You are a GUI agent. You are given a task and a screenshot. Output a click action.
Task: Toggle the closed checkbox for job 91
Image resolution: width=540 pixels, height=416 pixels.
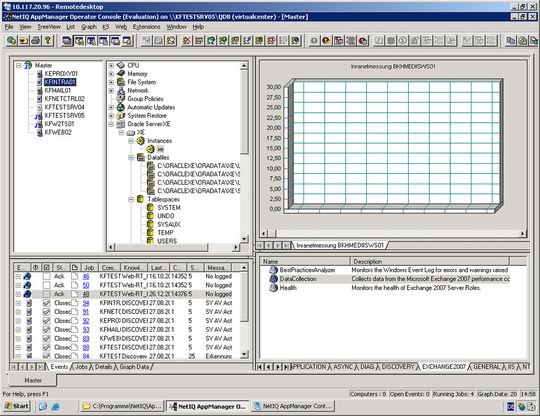(x=46, y=312)
